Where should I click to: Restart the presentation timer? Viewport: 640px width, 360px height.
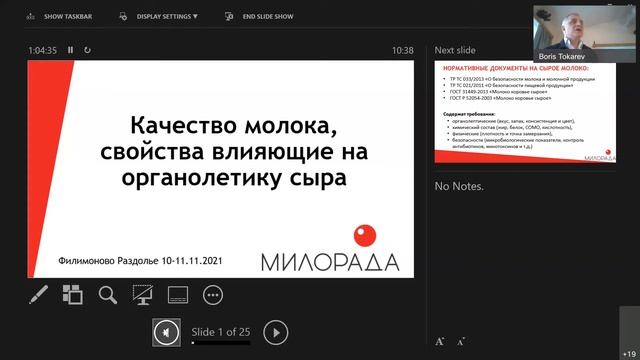[87, 50]
